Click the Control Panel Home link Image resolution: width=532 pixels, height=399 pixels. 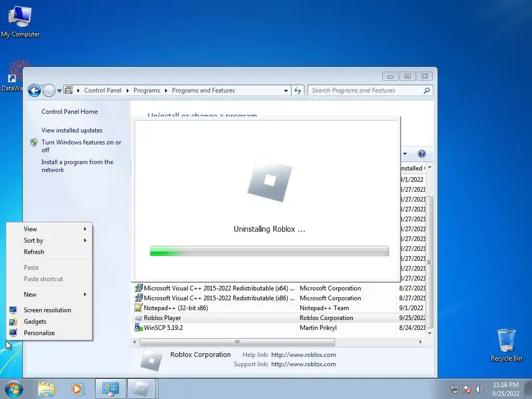[70, 112]
